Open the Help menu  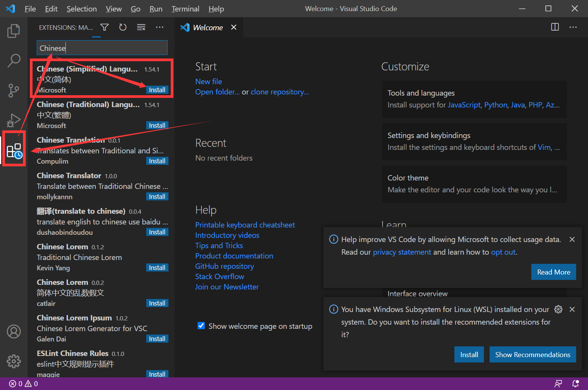click(x=216, y=9)
